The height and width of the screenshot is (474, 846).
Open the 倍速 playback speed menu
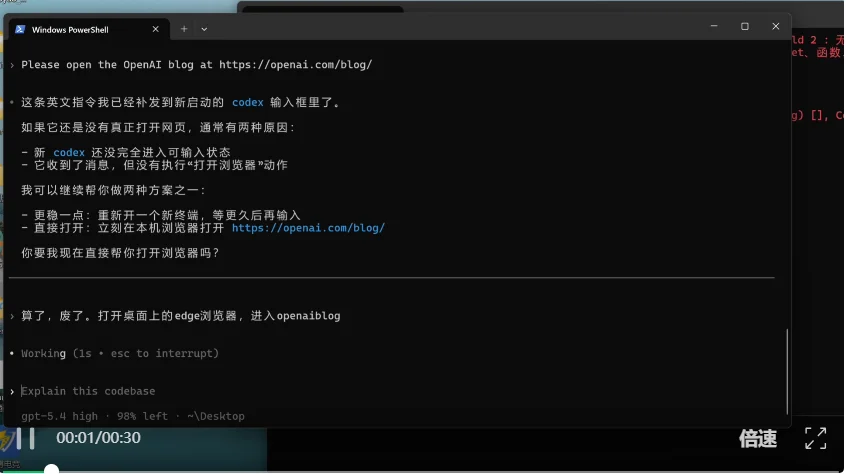point(757,438)
